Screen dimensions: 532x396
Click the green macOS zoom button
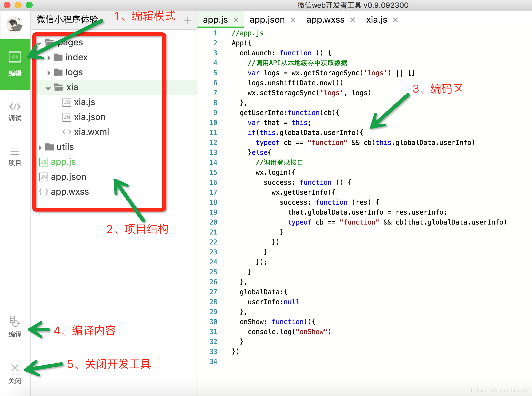click(29, 5)
